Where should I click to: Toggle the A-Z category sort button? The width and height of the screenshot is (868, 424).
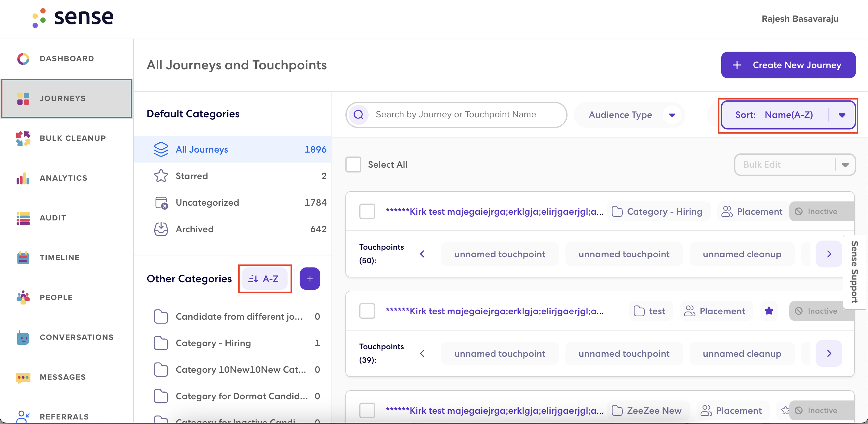(265, 279)
